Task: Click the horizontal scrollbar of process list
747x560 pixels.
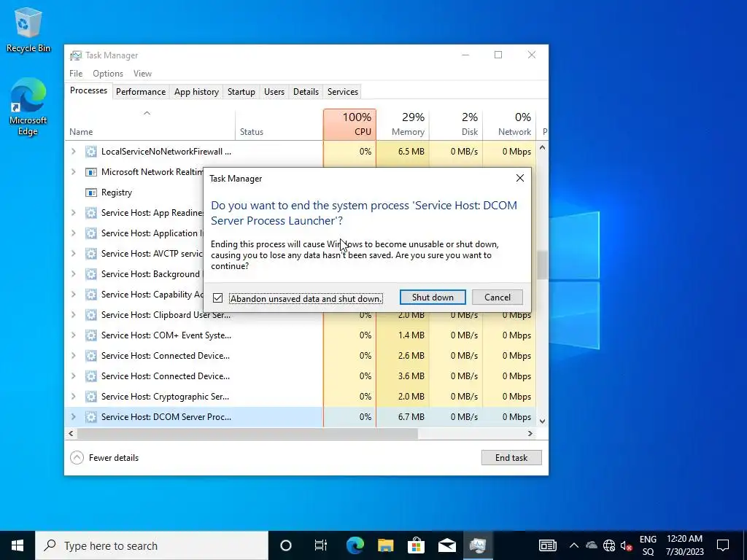Action: (x=247, y=433)
